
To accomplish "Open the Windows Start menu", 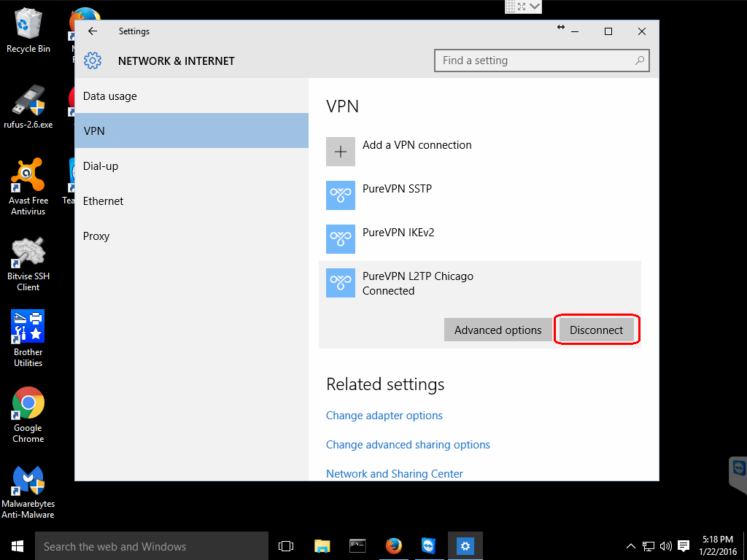I will point(18,545).
